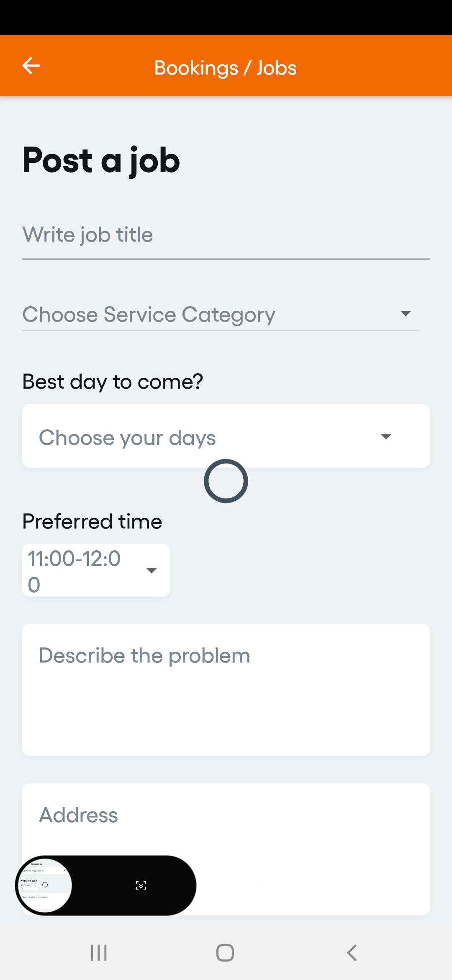Tap the Preferred time label

[x=92, y=522]
